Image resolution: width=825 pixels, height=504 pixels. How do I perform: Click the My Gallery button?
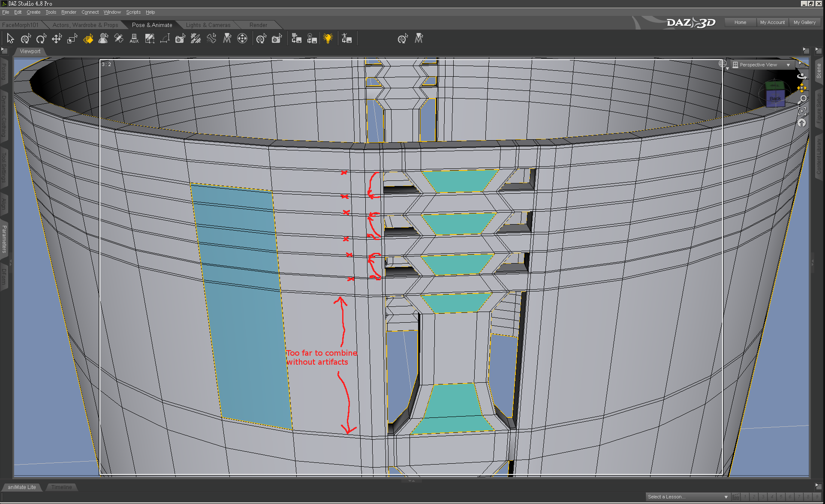tap(804, 22)
